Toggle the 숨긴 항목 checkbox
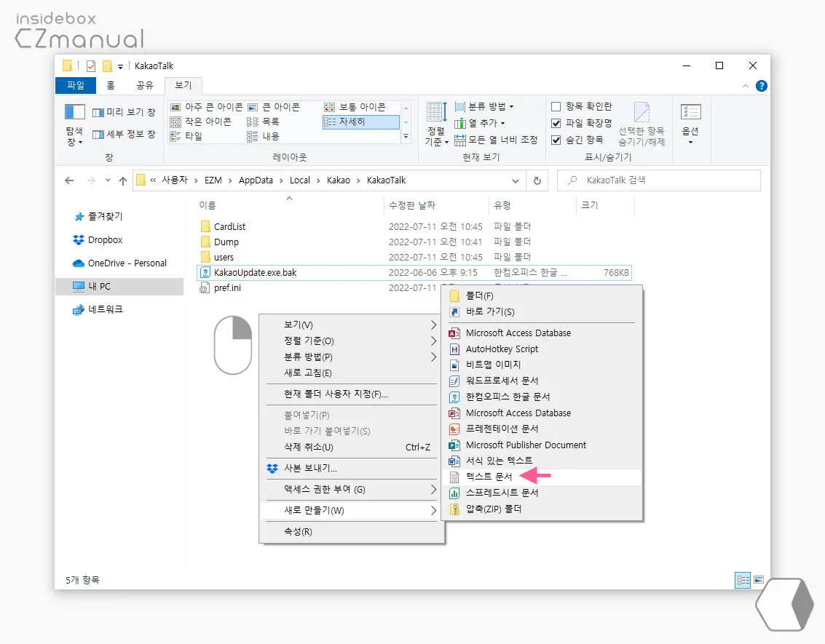 557,138
